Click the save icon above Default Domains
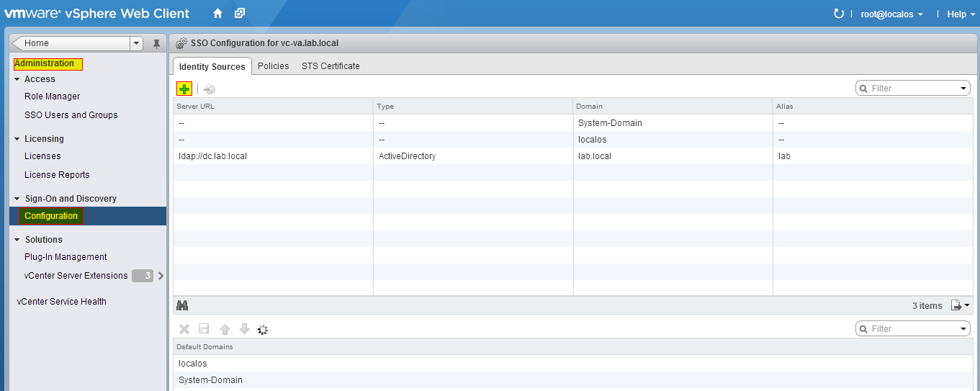Image resolution: width=980 pixels, height=391 pixels. 204,329
